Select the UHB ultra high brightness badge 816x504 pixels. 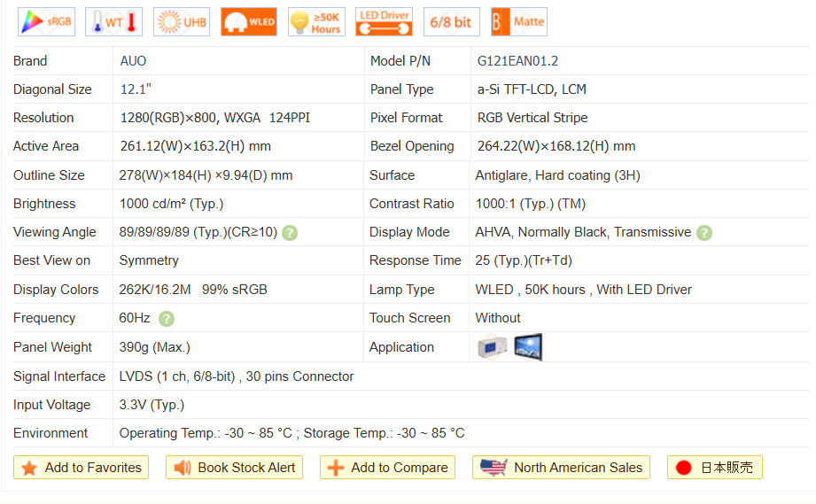[x=181, y=22]
